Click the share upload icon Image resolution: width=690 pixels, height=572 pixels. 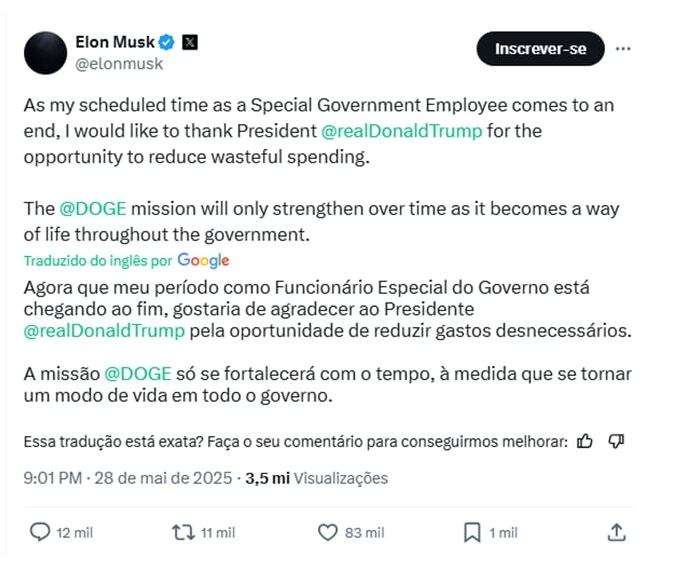pyautogui.click(x=617, y=532)
